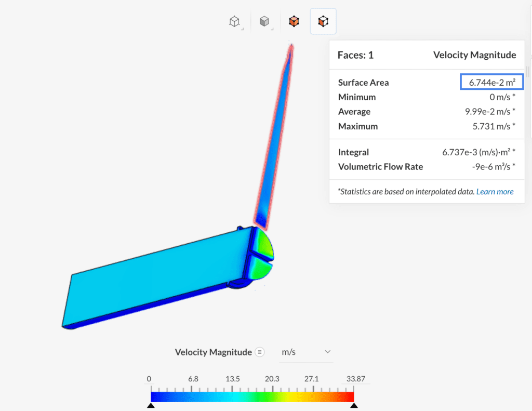Click the highlighted Surface Area value field
Viewport: 532px width, 411px height.
point(491,82)
